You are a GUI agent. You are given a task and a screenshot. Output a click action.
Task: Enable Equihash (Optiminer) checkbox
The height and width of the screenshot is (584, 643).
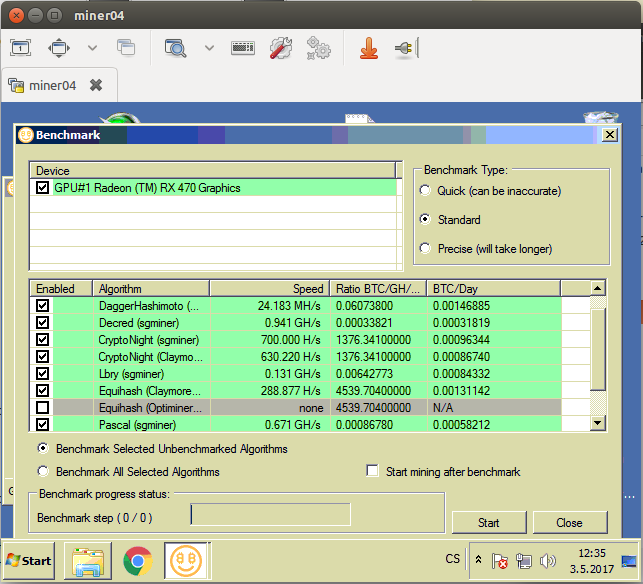click(42, 408)
